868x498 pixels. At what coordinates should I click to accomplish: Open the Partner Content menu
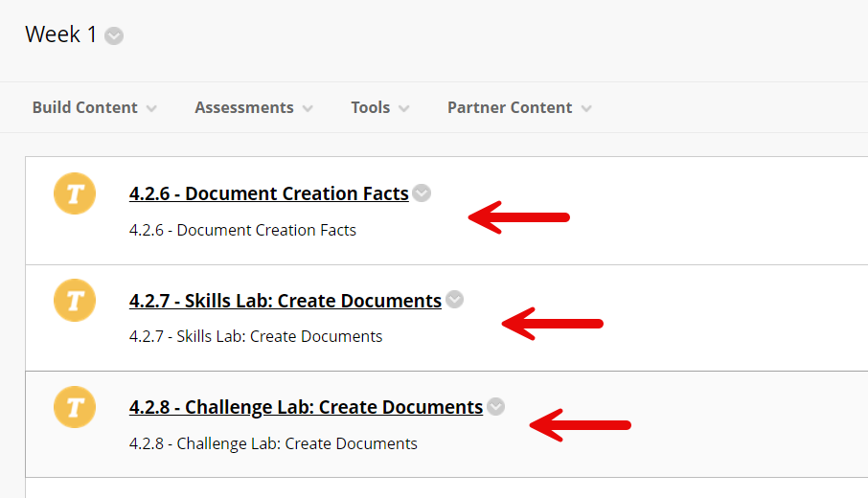520,107
